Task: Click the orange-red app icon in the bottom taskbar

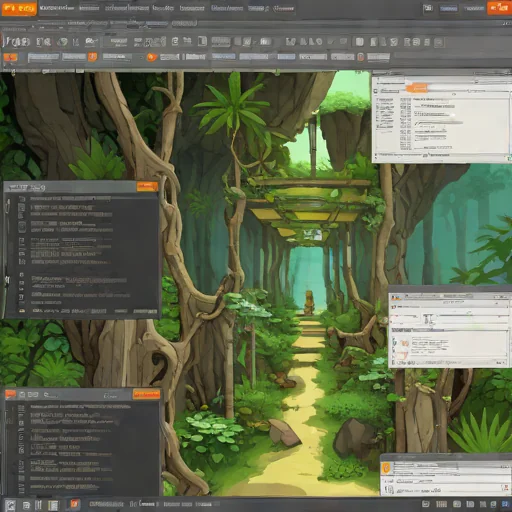Action: pyautogui.click(x=74, y=504)
